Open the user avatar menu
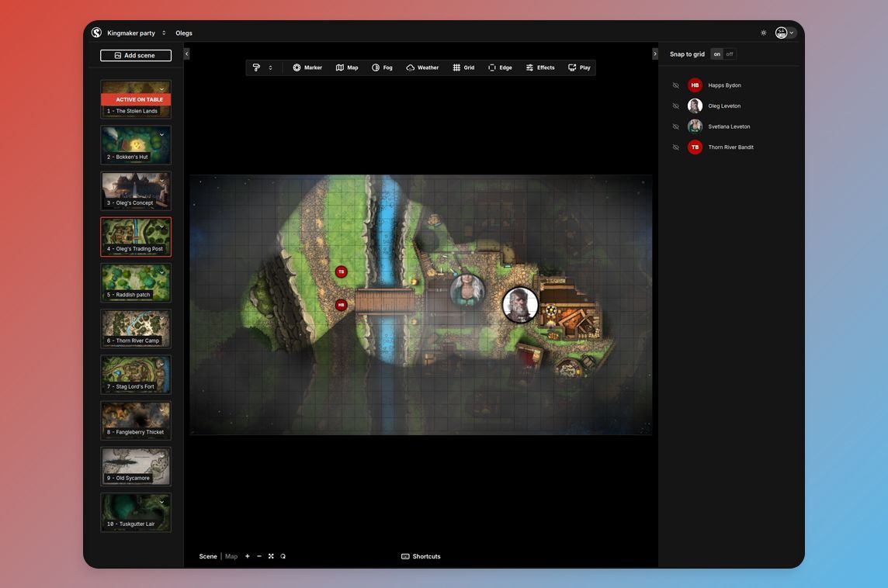 (785, 33)
